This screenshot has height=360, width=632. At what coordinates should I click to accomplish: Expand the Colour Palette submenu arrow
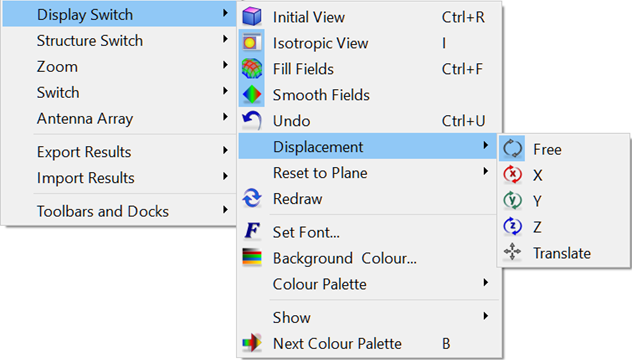click(x=486, y=283)
